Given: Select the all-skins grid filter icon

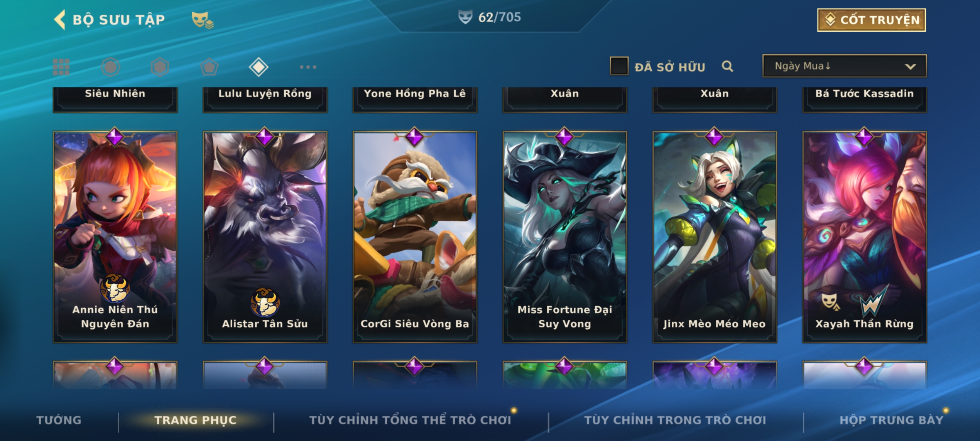Looking at the screenshot, I should [61, 67].
